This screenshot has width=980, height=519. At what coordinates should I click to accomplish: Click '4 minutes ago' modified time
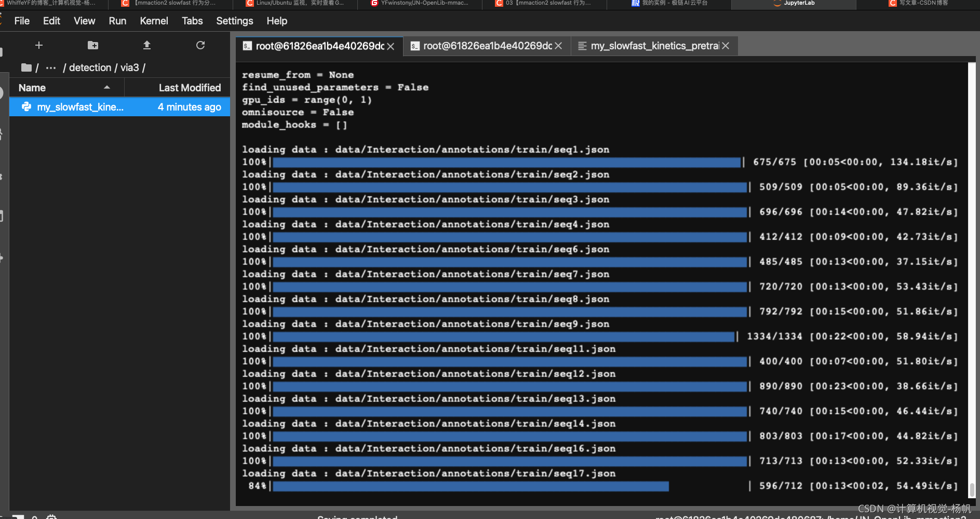pyautogui.click(x=189, y=107)
